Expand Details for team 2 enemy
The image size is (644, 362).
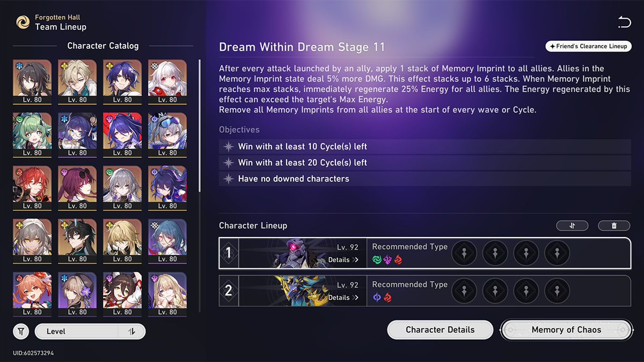[x=343, y=298]
